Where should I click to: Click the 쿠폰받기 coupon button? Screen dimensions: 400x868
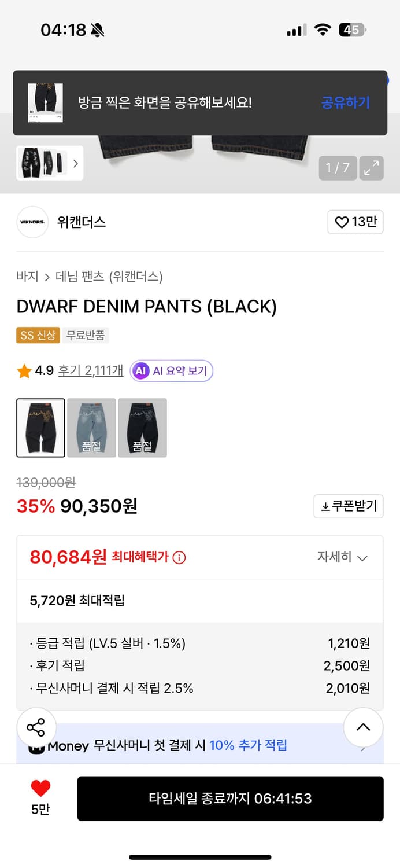[x=348, y=506]
